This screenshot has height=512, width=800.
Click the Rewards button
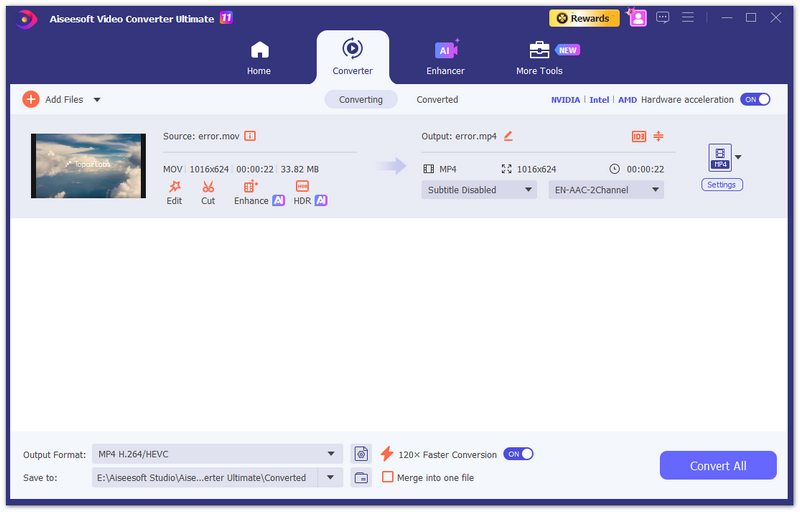[584, 18]
